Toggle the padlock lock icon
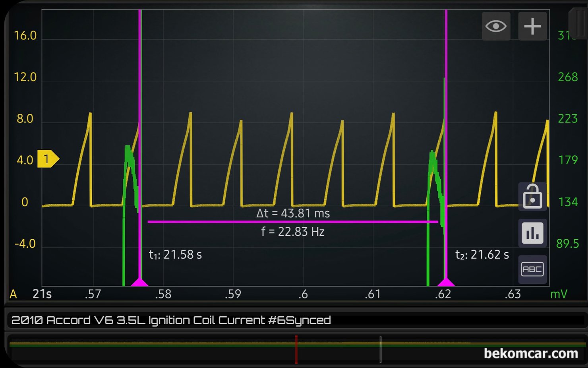Image resolution: width=588 pixels, height=368 pixels. pos(532,196)
